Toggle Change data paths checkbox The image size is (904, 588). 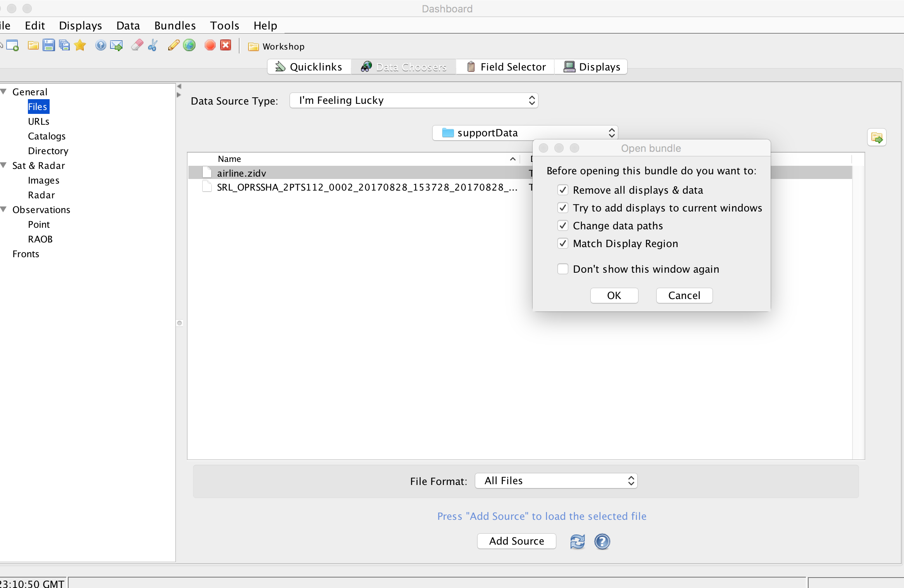point(562,225)
